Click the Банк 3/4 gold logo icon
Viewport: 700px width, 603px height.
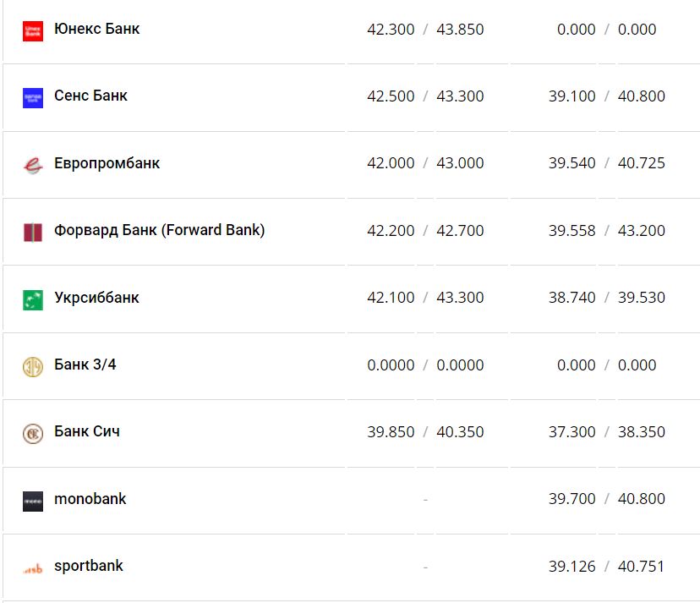33,366
